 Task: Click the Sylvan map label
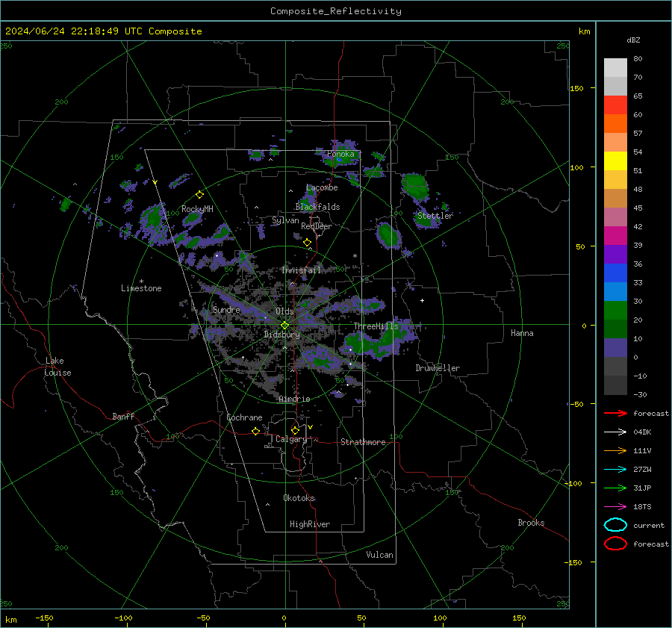(285, 220)
